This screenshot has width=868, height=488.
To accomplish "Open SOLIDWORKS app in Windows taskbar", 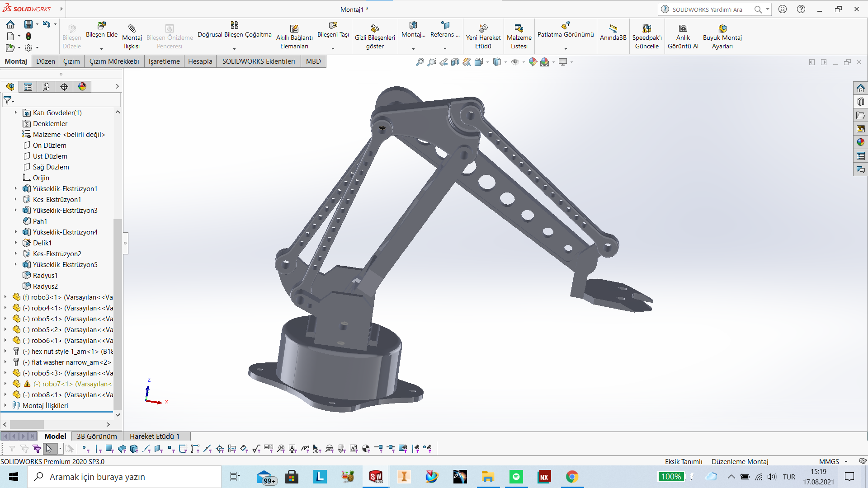I will [x=376, y=477].
